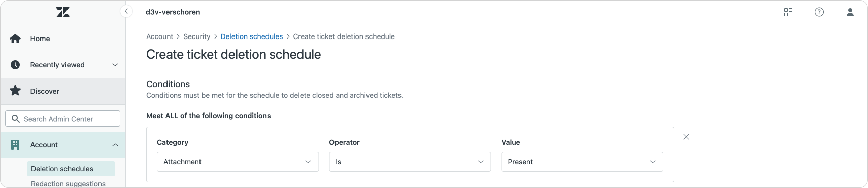Click the Search Admin Center field
Screen dimensions: 868x188
click(63, 119)
